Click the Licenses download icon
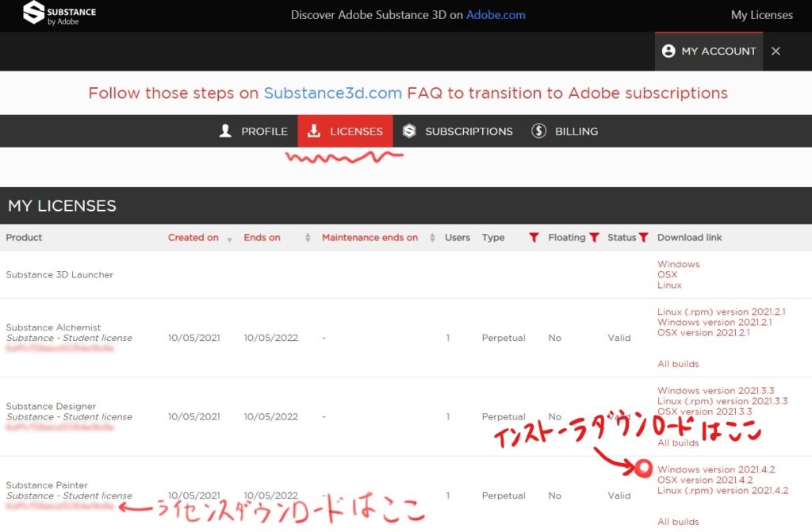Screen dimensions: 812x532 coord(313,131)
